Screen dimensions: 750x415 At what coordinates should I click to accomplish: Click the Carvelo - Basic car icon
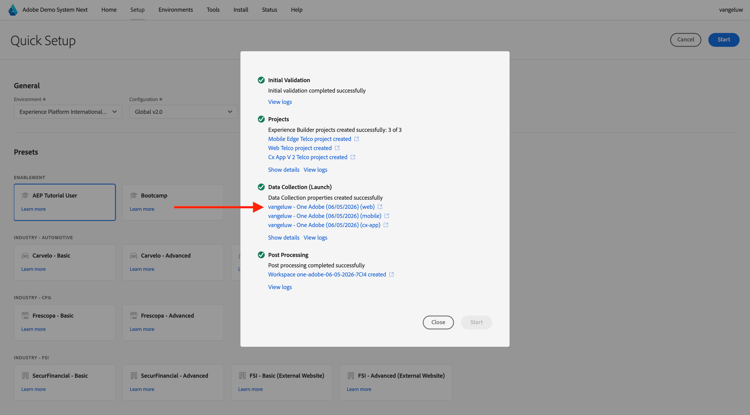click(25, 256)
